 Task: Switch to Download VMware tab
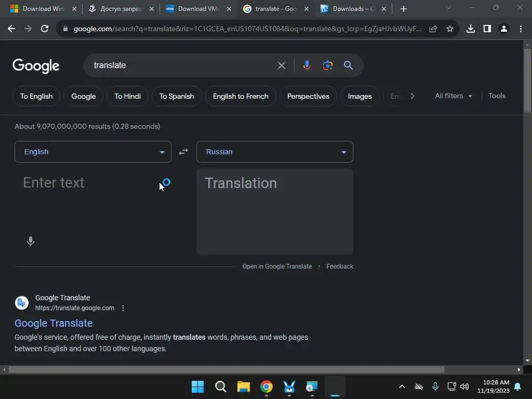click(x=198, y=9)
